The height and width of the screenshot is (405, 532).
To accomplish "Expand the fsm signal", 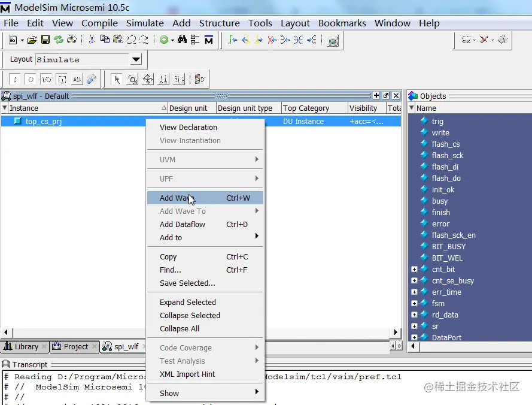I will pos(414,303).
